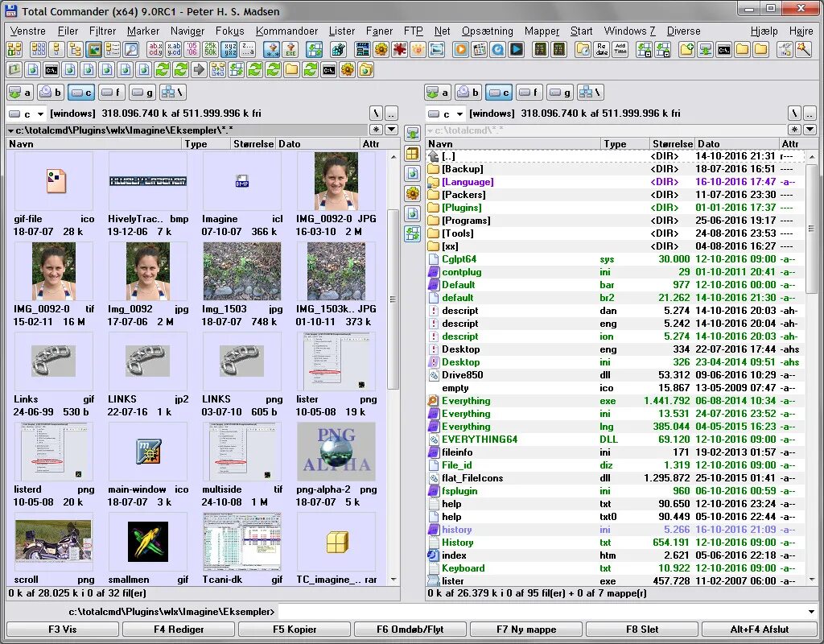Click the sunflower icon in middle vertical toolbar
824x644 pixels.
413,193
